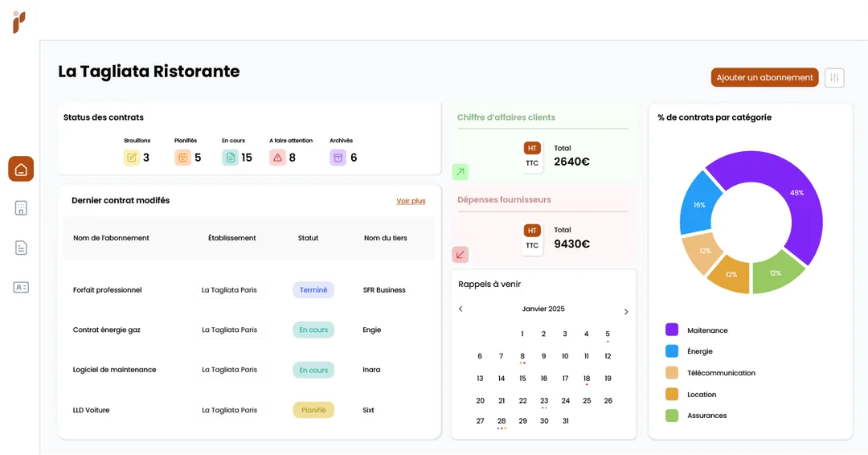Click the 16% blue donut segment
Image resolution: width=868 pixels, height=455 pixels.
(x=698, y=205)
